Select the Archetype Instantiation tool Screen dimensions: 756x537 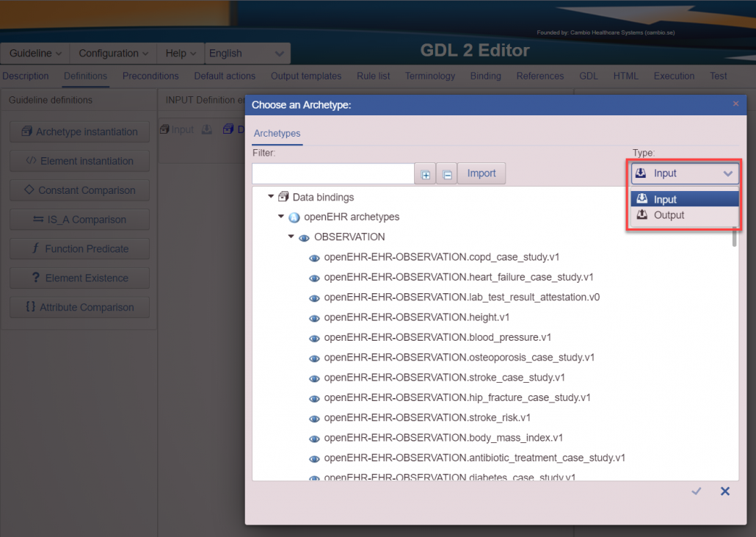[x=79, y=131]
